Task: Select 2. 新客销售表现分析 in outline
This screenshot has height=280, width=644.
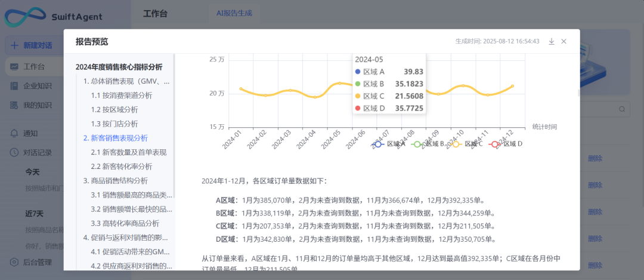Action: [115, 138]
